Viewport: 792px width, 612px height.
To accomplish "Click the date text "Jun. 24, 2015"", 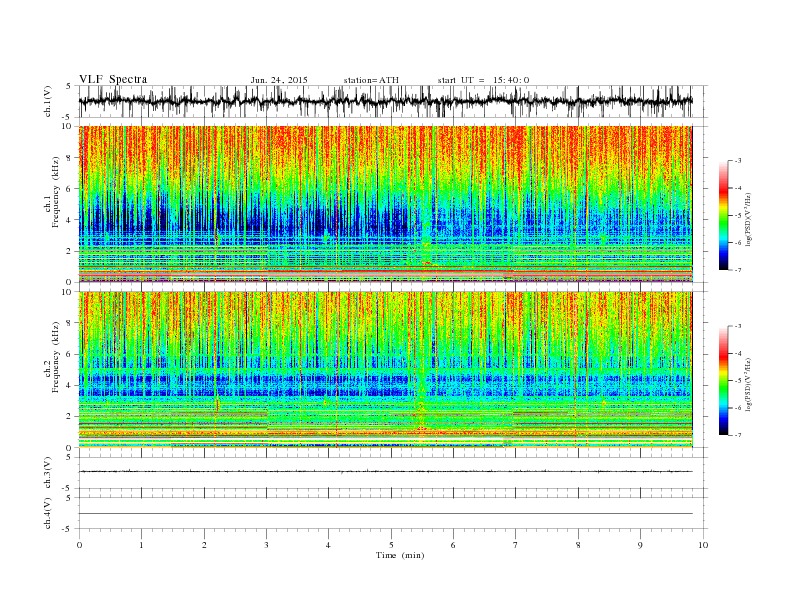I will coord(279,80).
